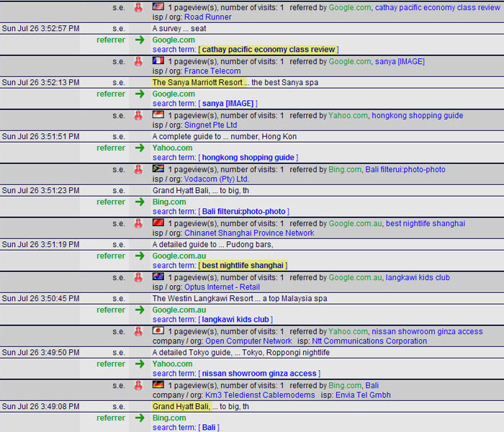
Task: Click the highlighted 'The Sanya Marriott Resort' text
Action: pos(197,83)
